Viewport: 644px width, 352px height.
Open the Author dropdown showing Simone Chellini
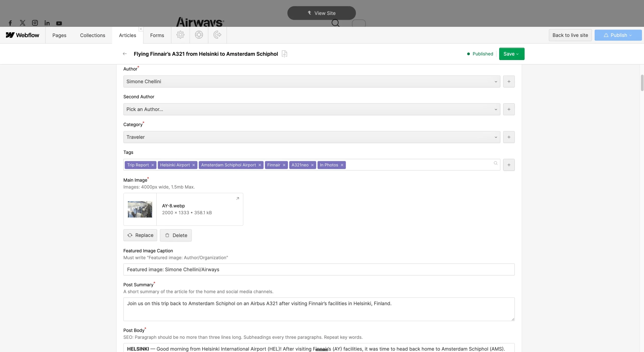tap(312, 82)
